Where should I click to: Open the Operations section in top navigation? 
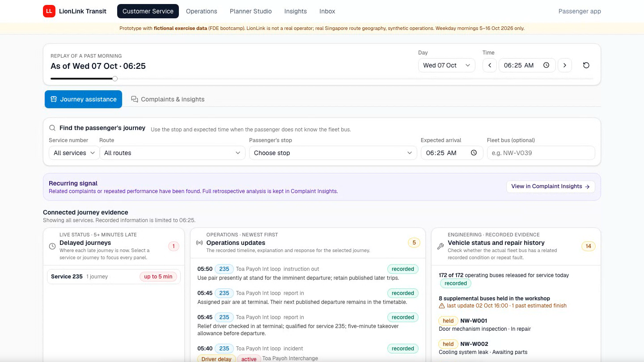pos(202,11)
